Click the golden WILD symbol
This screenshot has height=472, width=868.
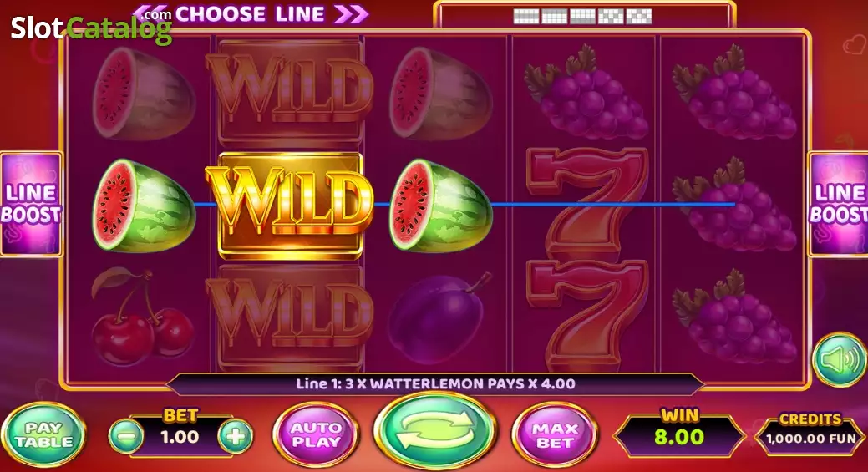[x=290, y=205]
